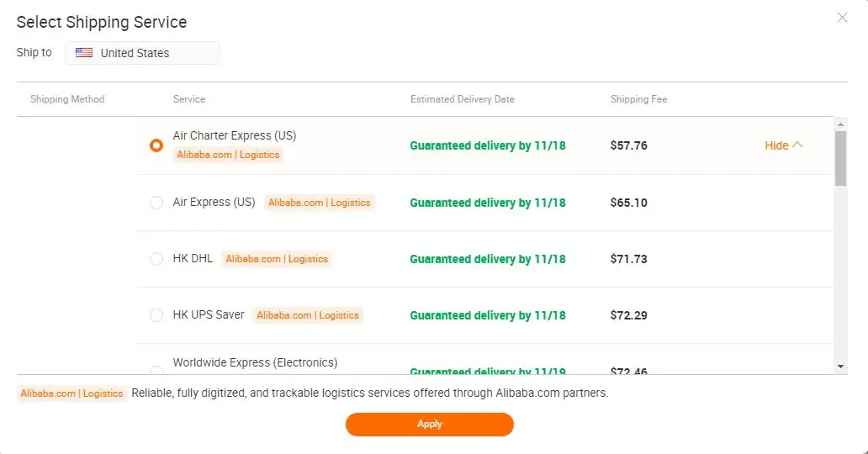This screenshot has height=454, width=868.
Task: Open the Ship to country dropdown
Action: [142, 53]
